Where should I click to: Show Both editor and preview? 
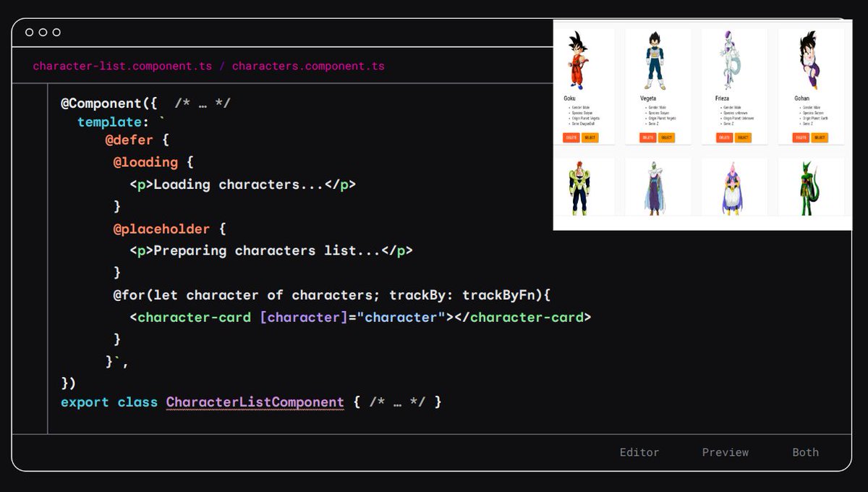[x=805, y=452]
